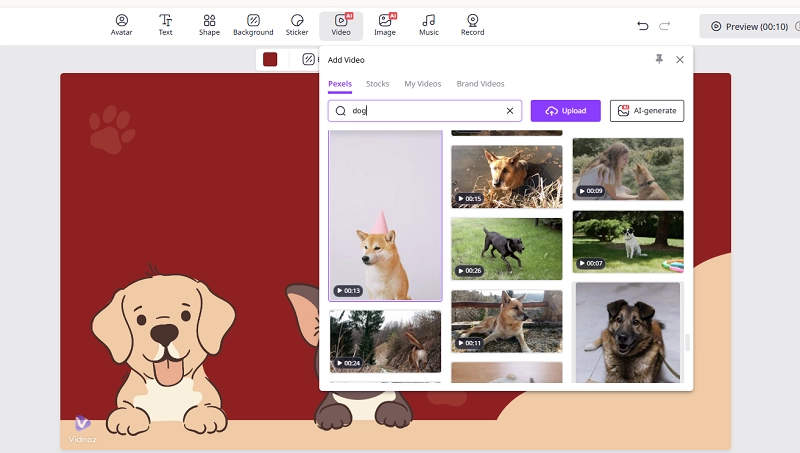Close the Add Video panel

click(680, 60)
